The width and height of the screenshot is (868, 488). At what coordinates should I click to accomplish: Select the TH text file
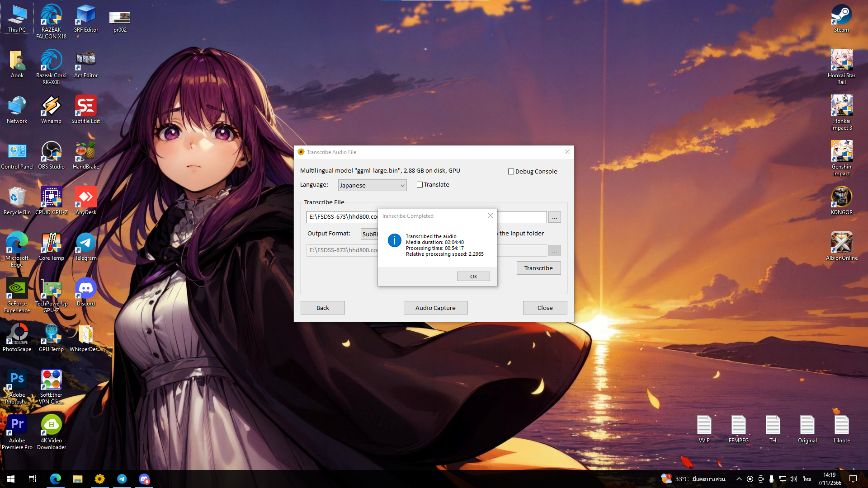[x=773, y=429]
